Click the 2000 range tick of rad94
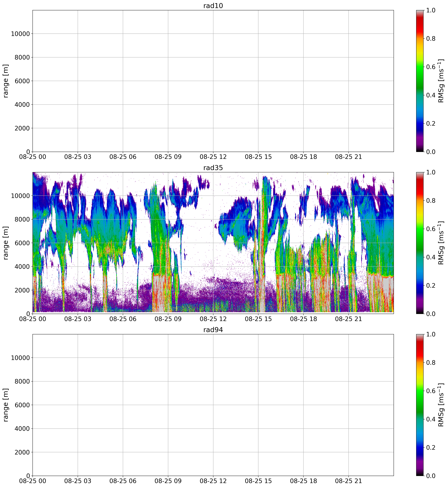Viewport: 448px width, 487px height. click(22, 452)
